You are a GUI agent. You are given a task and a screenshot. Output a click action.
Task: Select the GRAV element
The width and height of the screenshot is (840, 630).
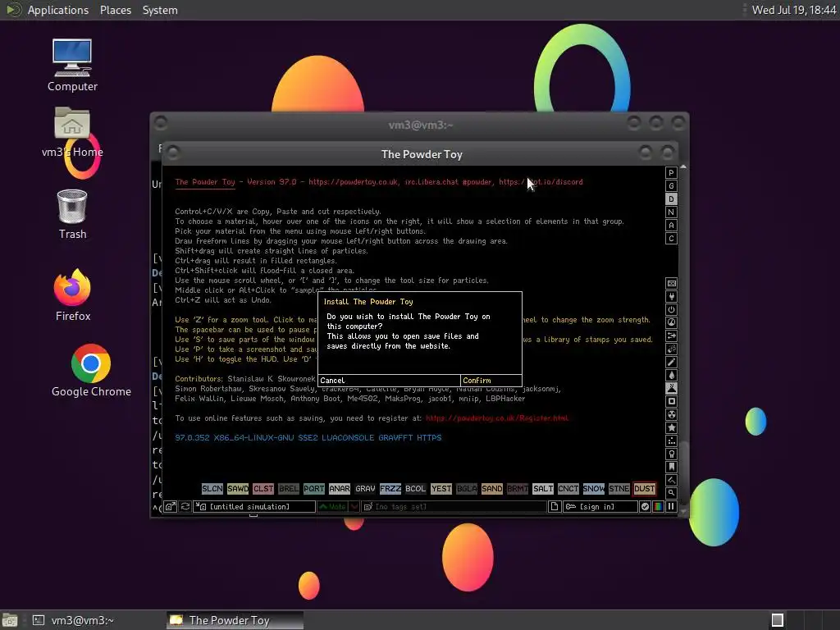click(365, 489)
